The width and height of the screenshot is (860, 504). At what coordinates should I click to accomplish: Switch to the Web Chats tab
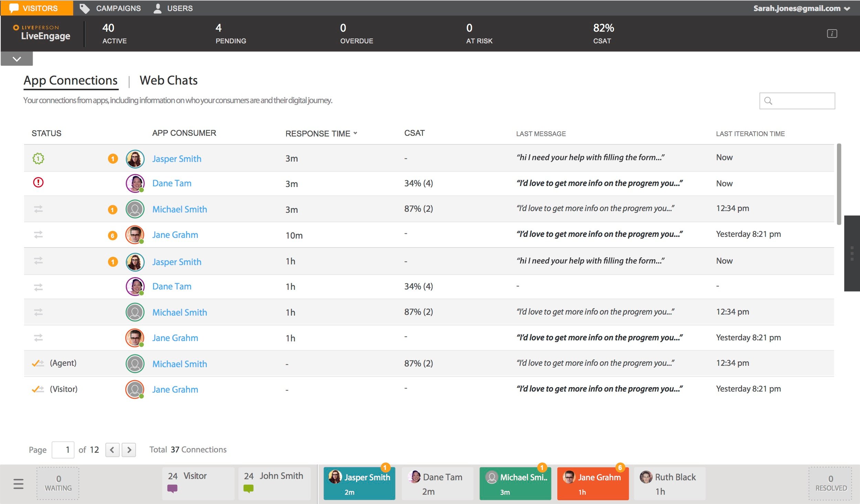[x=168, y=80]
